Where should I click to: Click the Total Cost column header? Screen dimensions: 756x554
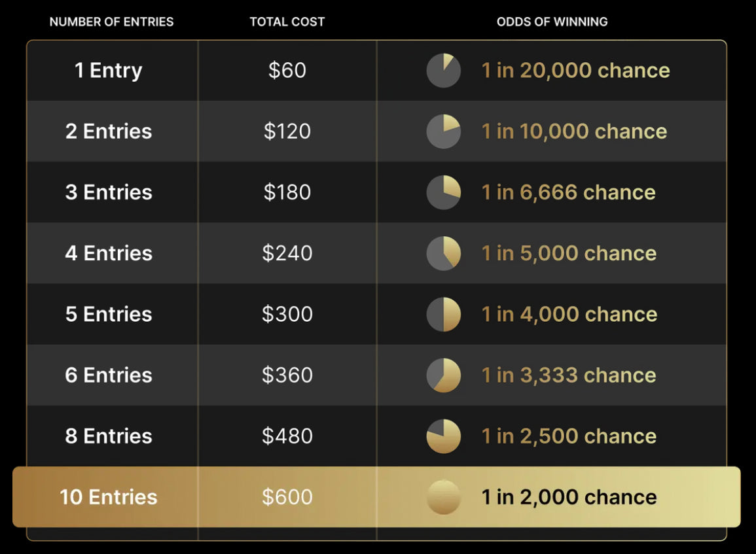(x=287, y=22)
